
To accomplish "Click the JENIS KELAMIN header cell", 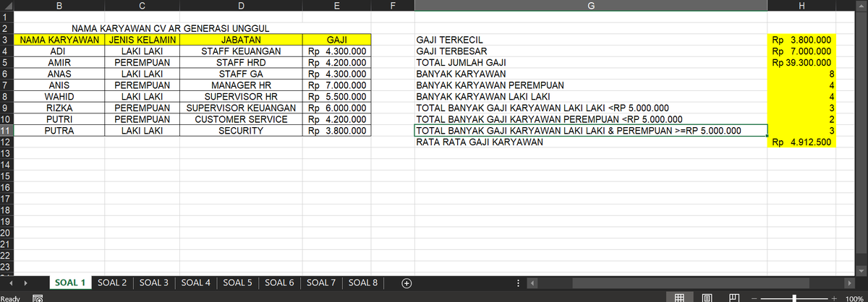I will (143, 40).
